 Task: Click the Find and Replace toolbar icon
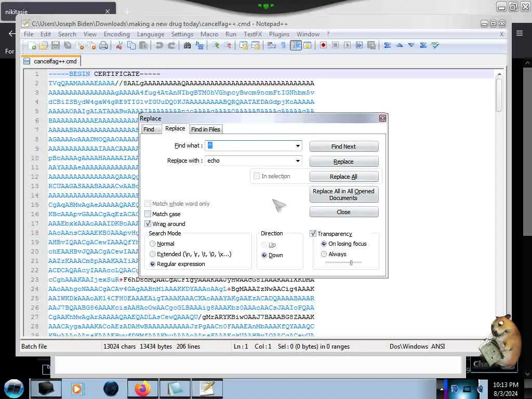(199, 46)
